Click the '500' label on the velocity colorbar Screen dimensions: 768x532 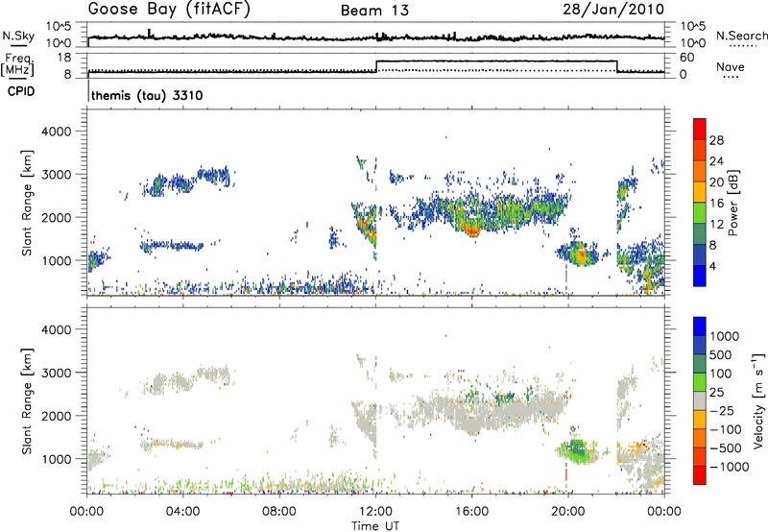pyautogui.click(x=721, y=355)
